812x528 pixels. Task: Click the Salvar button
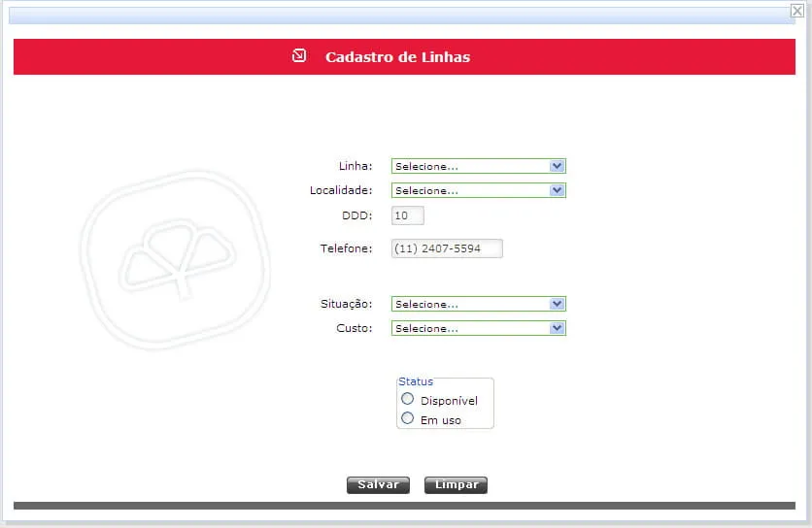378,485
